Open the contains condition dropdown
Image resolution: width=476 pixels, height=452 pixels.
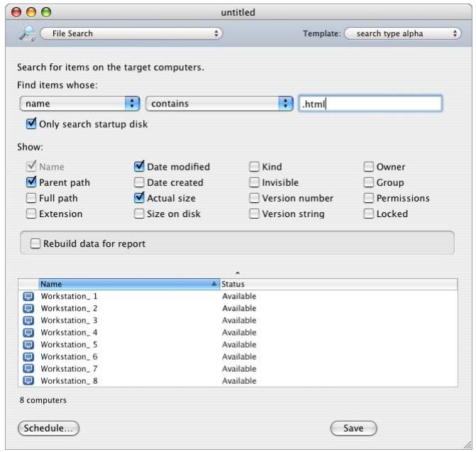tap(219, 104)
